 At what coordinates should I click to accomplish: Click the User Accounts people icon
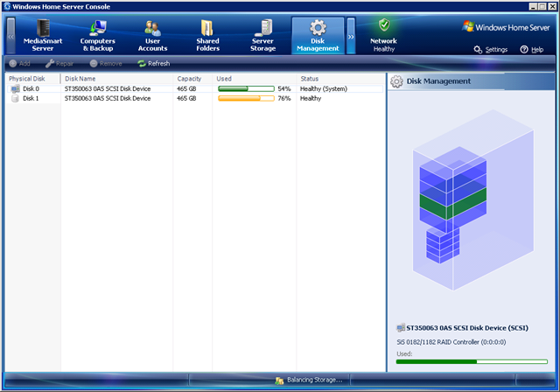coord(152,28)
